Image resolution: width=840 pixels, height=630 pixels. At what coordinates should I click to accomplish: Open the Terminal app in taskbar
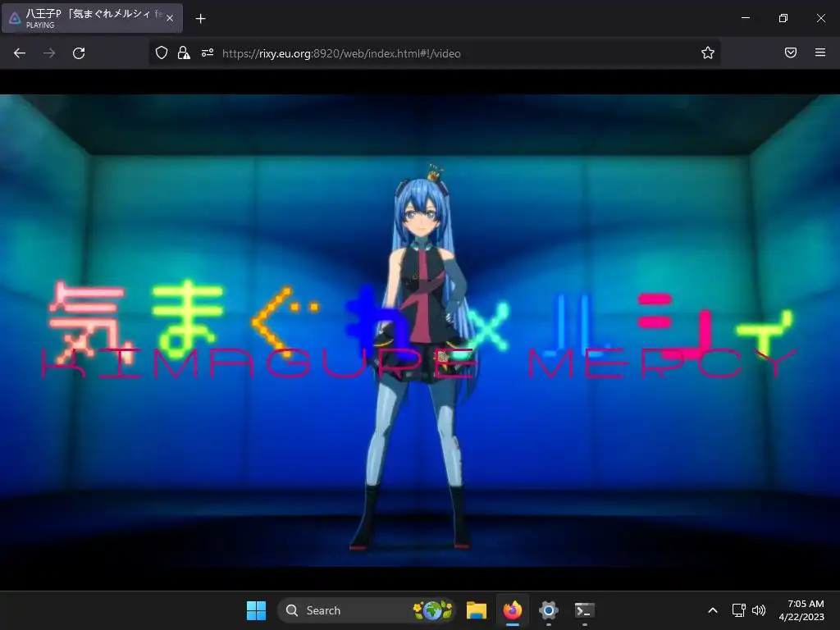(x=584, y=610)
